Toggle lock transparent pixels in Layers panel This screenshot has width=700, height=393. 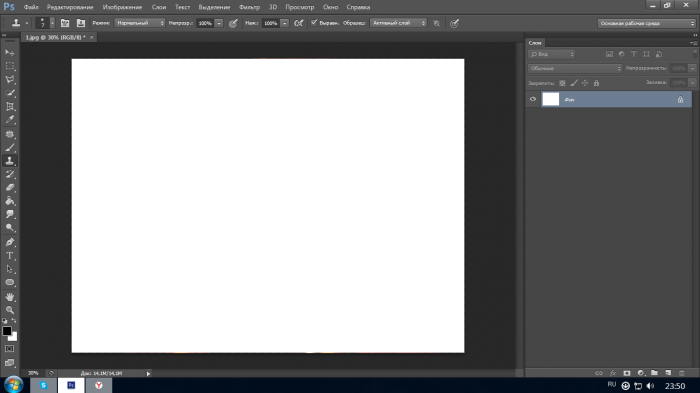pos(562,83)
